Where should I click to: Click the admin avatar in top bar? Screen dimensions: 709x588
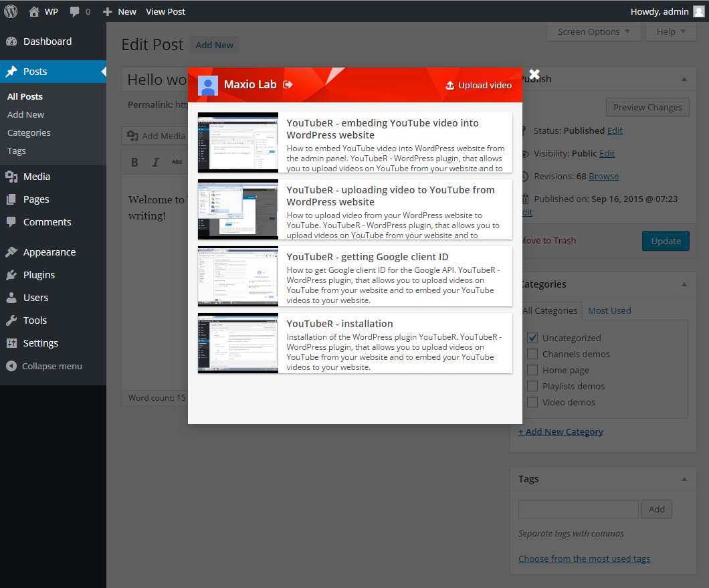point(699,11)
